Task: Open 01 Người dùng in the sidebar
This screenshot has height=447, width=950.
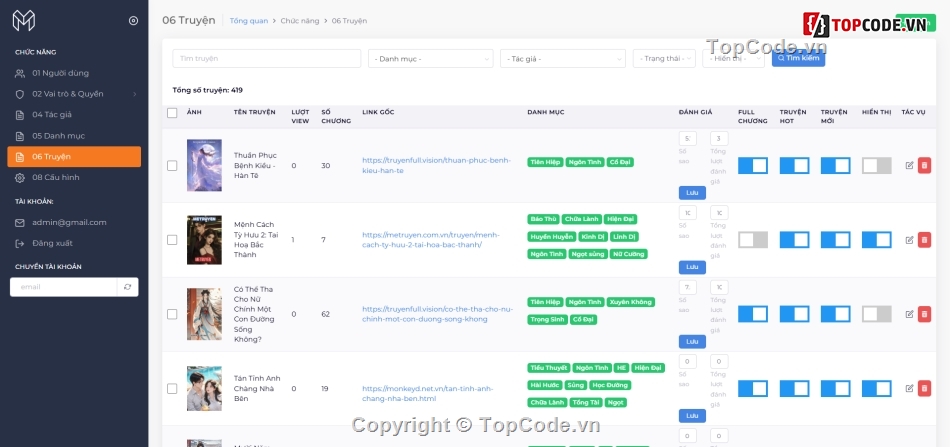Action: [x=60, y=73]
